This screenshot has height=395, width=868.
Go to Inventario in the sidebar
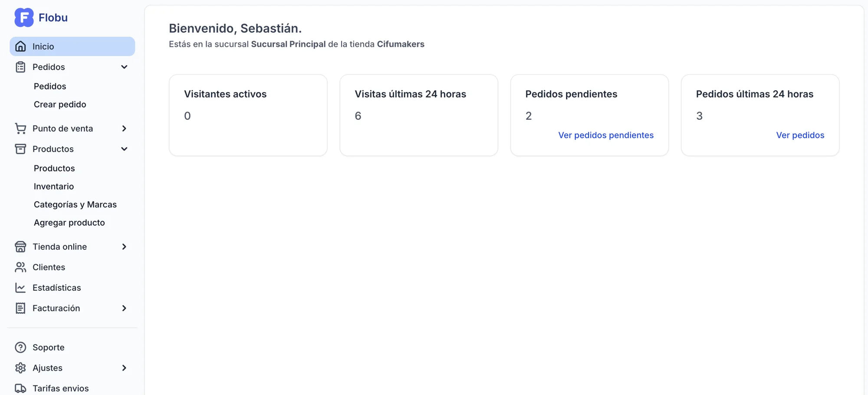(x=54, y=186)
